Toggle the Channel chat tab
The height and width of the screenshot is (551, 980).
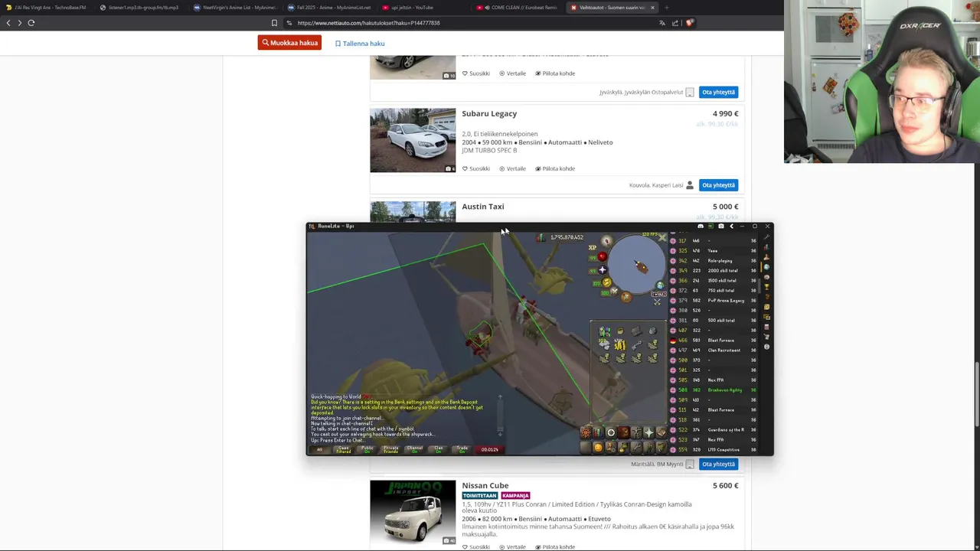[415, 449]
